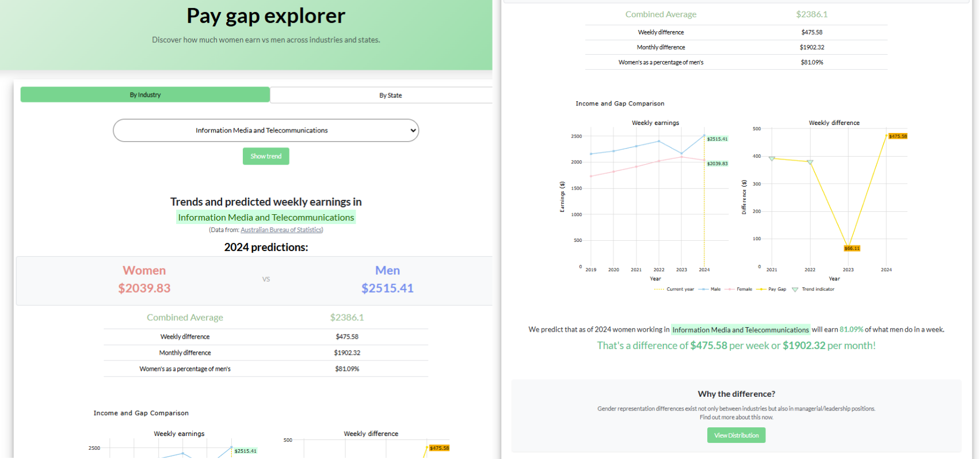Toggle the Current year legend item

click(674, 289)
